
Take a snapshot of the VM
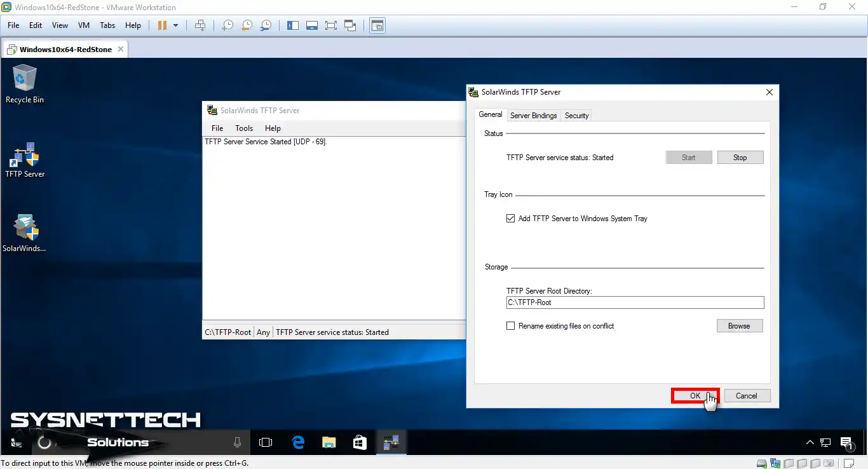coord(227,25)
